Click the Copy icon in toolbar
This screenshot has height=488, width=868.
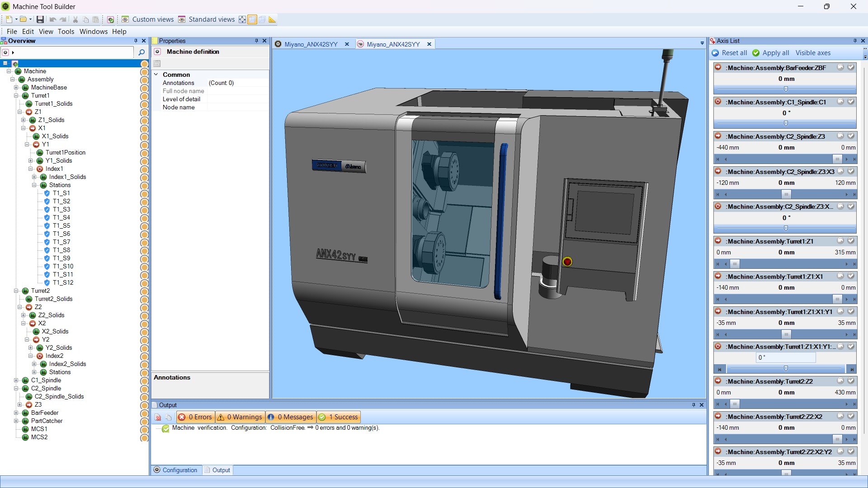[86, 19]
